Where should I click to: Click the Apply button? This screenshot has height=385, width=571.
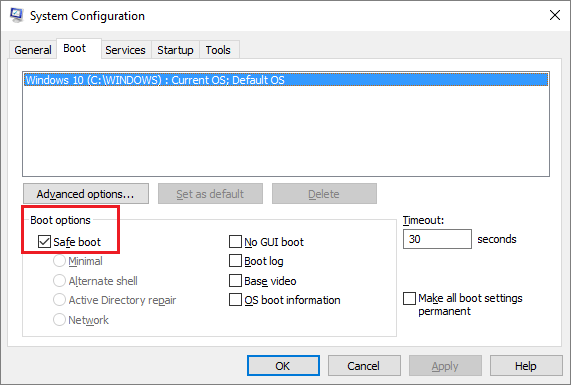445,365
